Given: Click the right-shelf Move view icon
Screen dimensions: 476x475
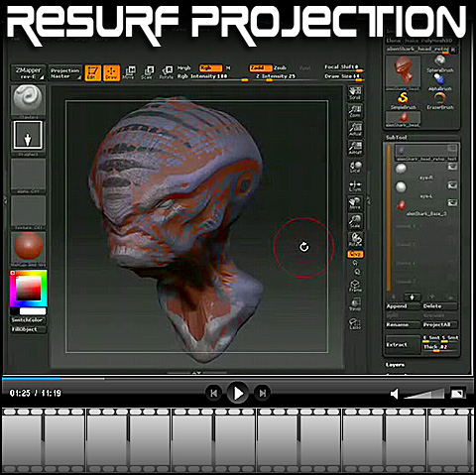Looking at the screenshot, I should [355, 203].
